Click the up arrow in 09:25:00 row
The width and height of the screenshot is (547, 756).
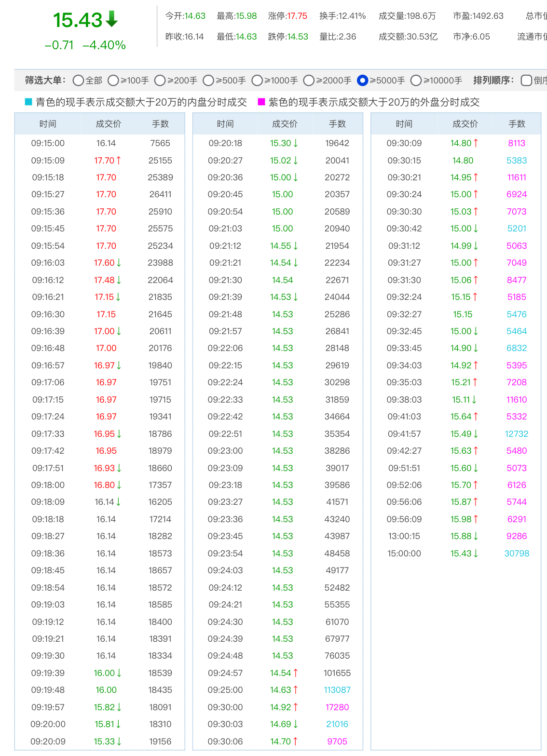[295, 690]
